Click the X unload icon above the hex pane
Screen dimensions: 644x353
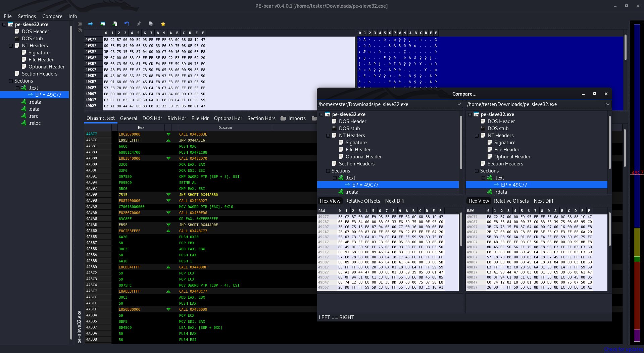pyautogui.click(x=80, y=24)
